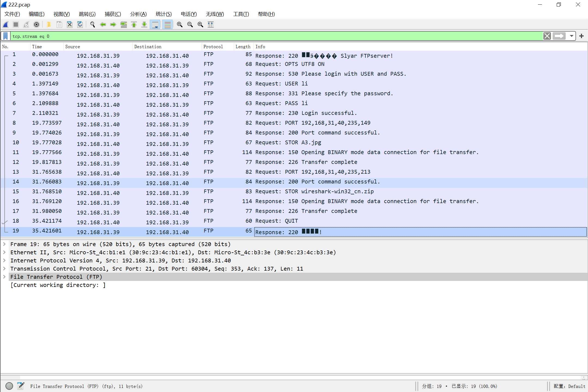Toggle auto-scroll during live capture
Viewport: 588px width, 392px height.
(155, 24)
